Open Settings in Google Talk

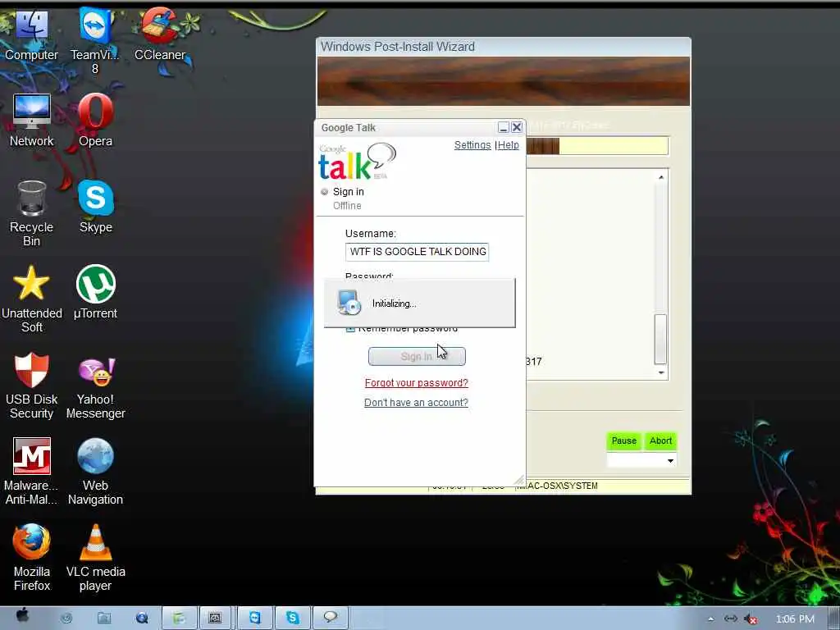tap(472, 145)
